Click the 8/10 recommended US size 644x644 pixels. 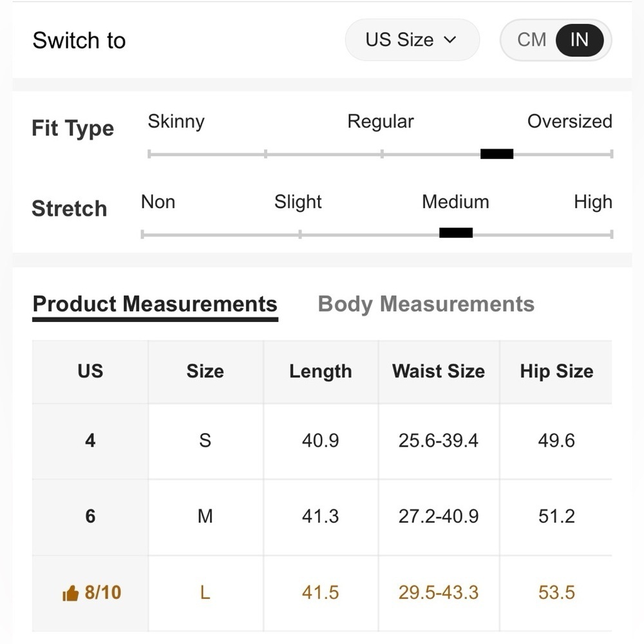tap(102, 592)
